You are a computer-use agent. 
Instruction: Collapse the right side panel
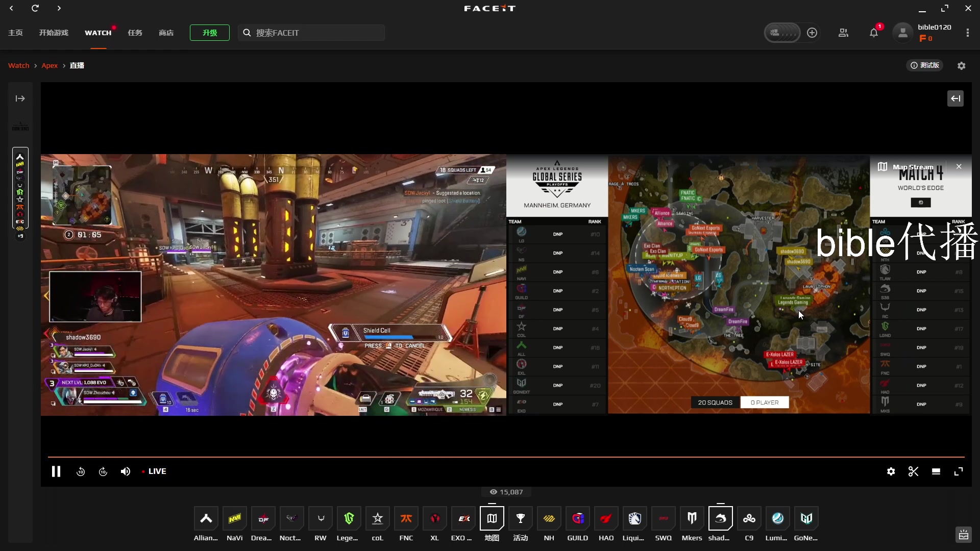[x=955, y=98]
